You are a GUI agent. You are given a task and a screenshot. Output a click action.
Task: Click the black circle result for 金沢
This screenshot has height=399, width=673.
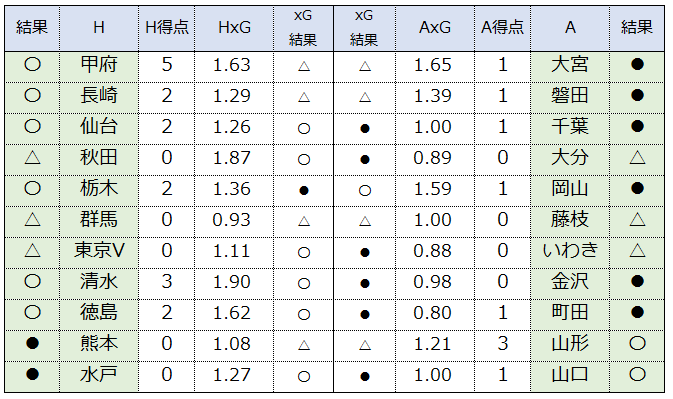[x=637, y=281]
